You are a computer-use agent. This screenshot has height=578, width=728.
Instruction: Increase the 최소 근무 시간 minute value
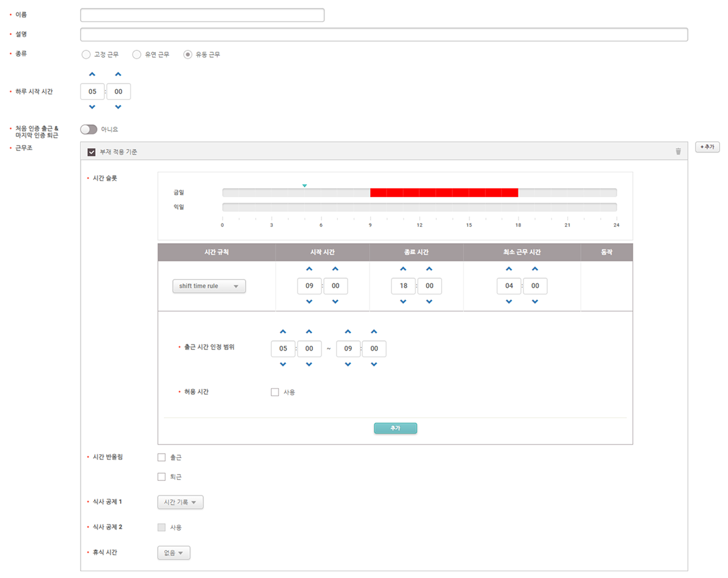(535, 269)
